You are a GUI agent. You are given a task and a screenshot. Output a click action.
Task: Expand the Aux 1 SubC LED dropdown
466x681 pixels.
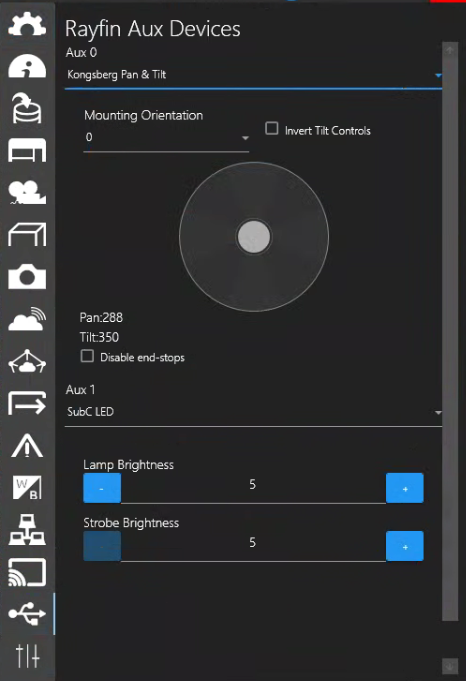point(253,412)
